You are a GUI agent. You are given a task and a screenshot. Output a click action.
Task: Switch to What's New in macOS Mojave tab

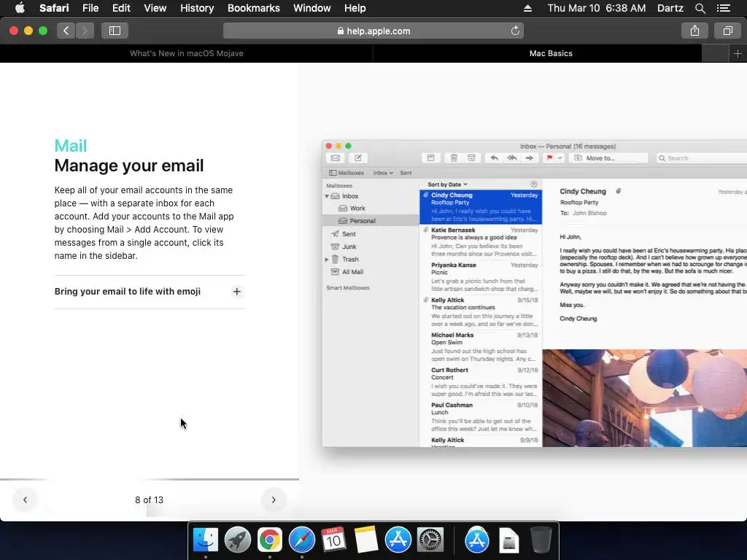186,53
